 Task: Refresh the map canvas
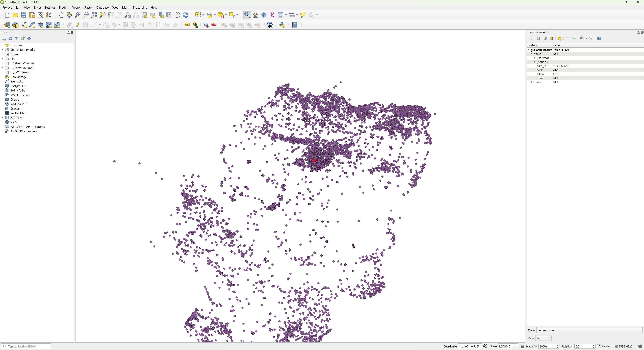click(x=185, y=15)
